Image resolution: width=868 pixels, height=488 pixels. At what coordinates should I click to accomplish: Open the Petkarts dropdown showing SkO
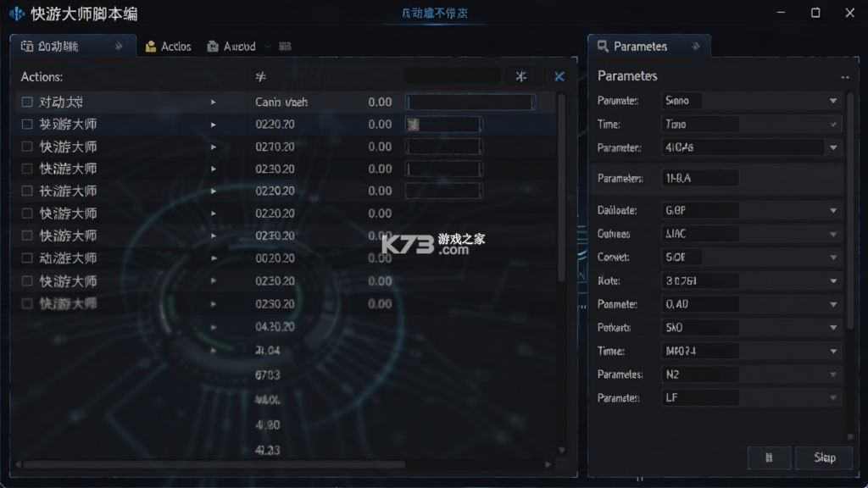pyautogui.click(x=833, y=328)
